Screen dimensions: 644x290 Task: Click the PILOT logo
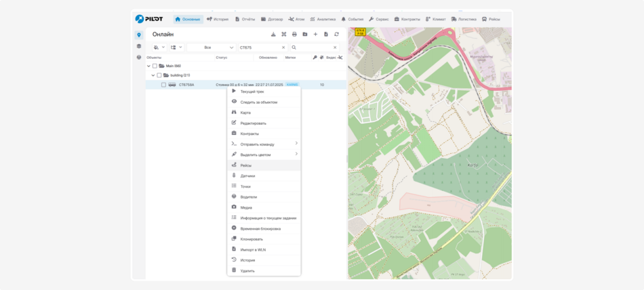click(149, 19)
